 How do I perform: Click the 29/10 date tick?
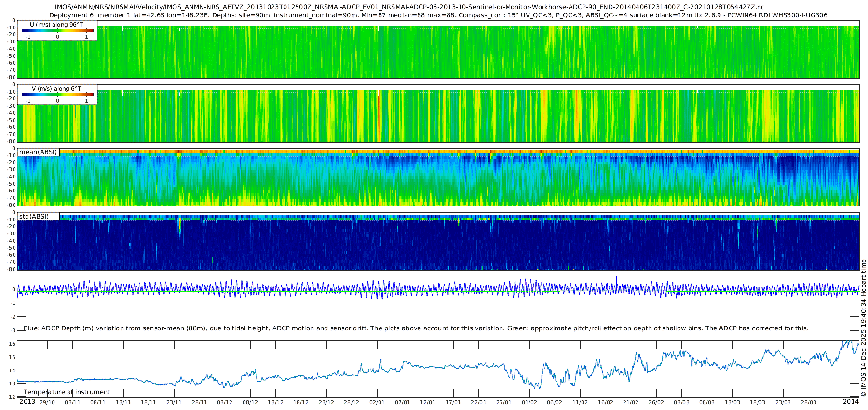pos(47,402)
